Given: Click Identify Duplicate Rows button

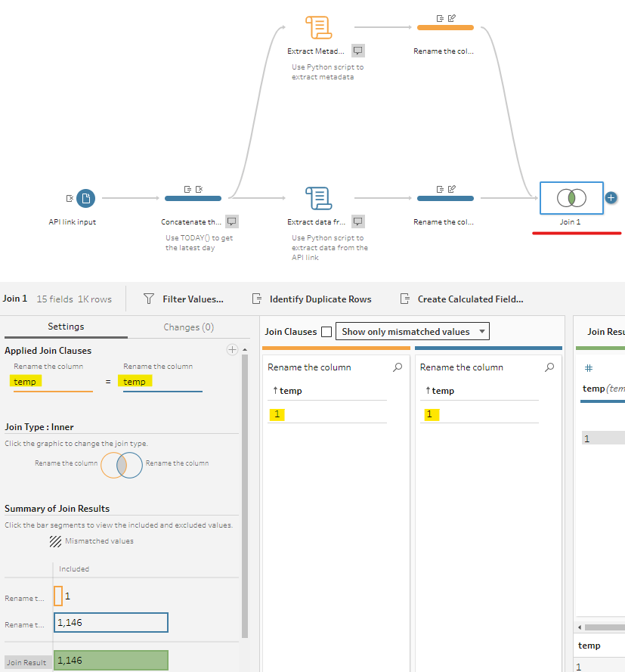Looking at the screenshot, I should [x=312, y=299].
